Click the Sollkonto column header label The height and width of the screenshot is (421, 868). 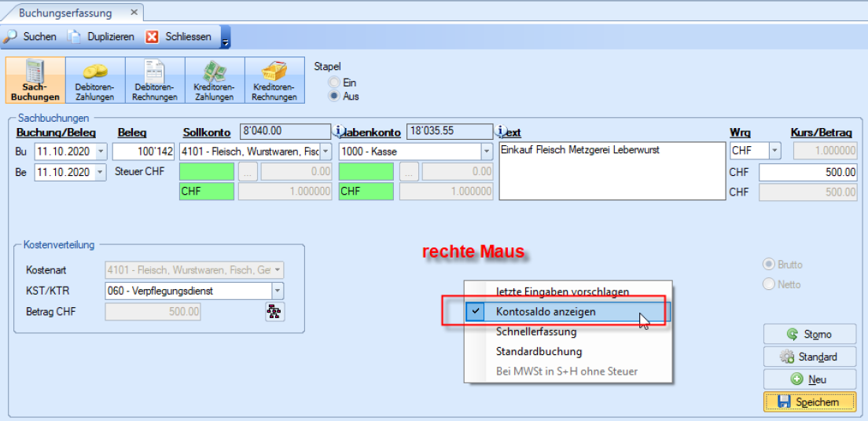[207, 133]
